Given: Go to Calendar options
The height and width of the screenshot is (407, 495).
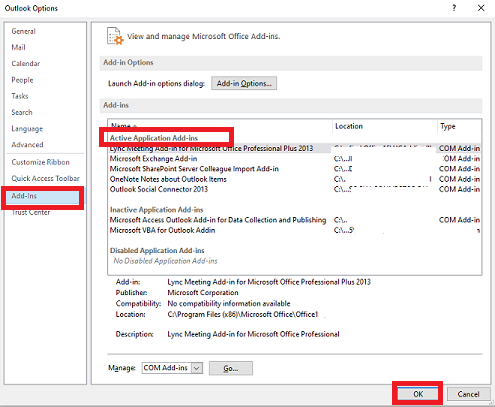Looking at the screenshot, I should pos(26,63).
